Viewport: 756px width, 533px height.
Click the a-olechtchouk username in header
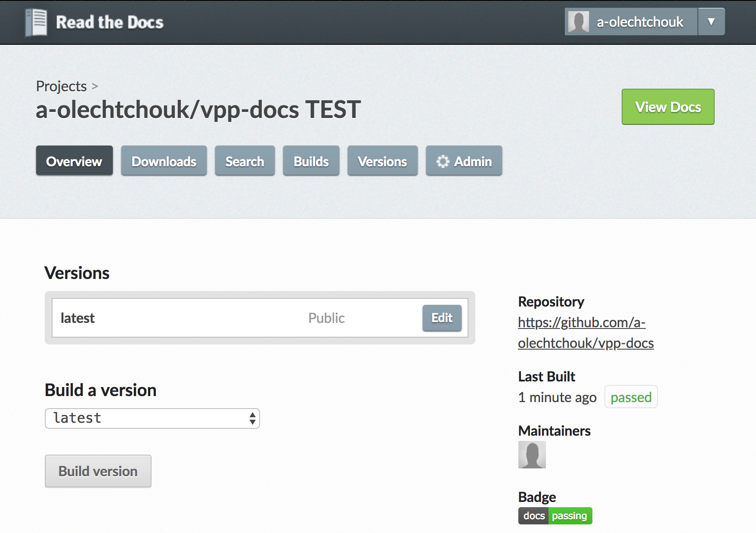[640, 22]
